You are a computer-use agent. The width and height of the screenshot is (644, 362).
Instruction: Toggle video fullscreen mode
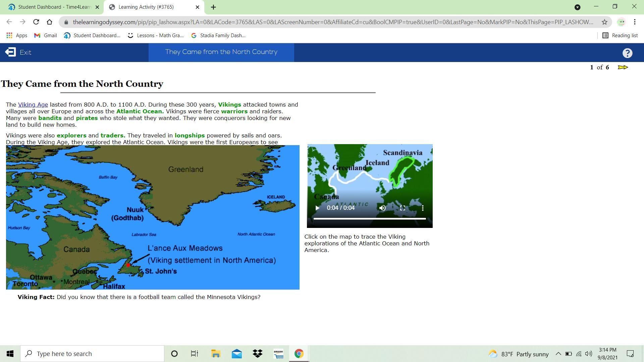(x=402, y=208)
